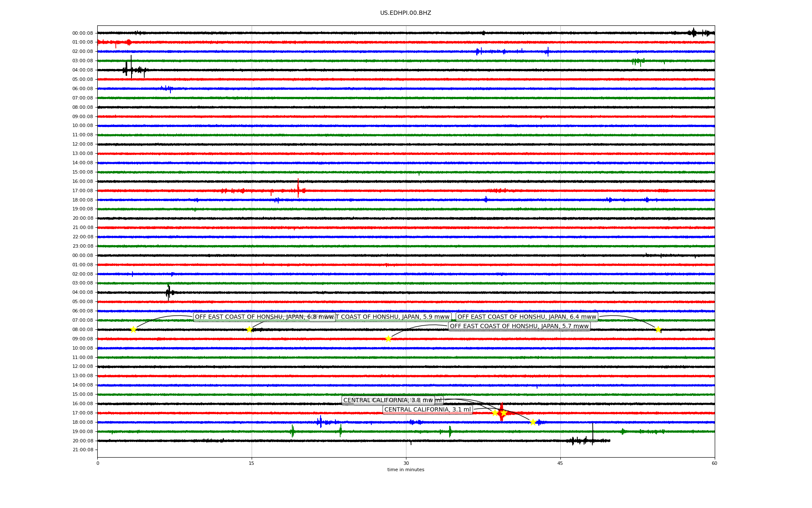Click the 'time in minutes' axis label

click(x=406, y=469)
